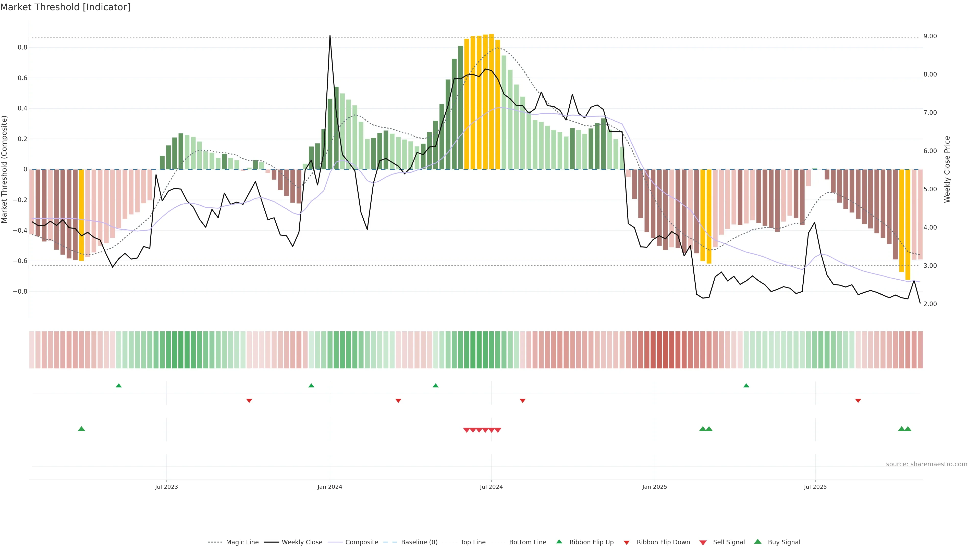Click the Sell Signal legend icon
Viewport: 980px width, 551px height.
point(703,543)
